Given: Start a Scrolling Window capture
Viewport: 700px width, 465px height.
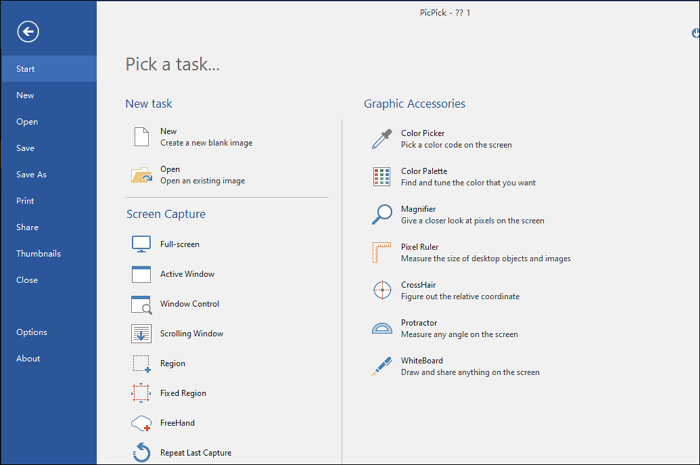Looking at the screenshot, I should pyautogui.click(x=141, y=334).
